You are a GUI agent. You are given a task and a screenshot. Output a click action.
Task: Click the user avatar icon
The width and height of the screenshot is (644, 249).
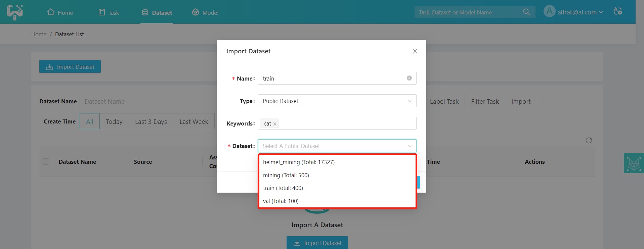(549, 12)
